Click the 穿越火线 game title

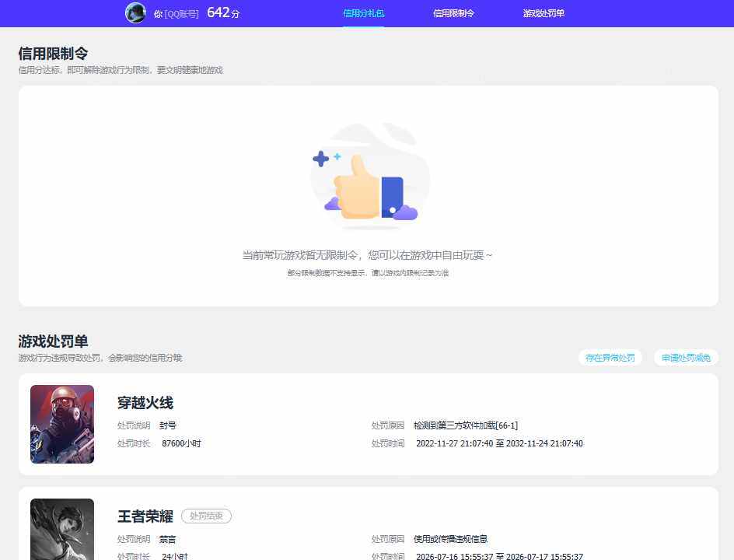click(x=145, y=403)
